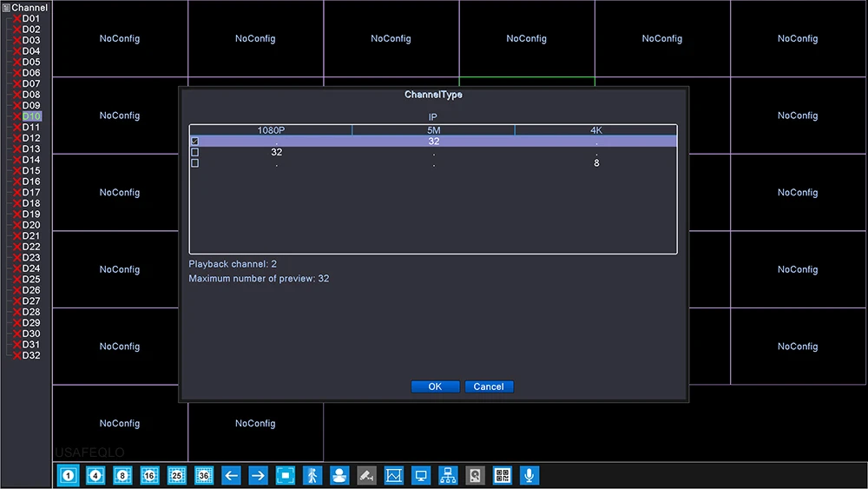The height and width of the screenshot is (489, 868).
Task: Open the image/chart adjustment icon
Action: coord(393,475)
